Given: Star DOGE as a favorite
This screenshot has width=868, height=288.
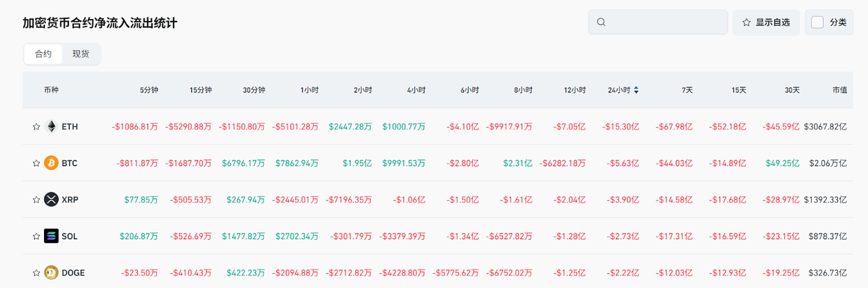Looking at the screenshot, I should pyautogui.click(x=36, y=273).
